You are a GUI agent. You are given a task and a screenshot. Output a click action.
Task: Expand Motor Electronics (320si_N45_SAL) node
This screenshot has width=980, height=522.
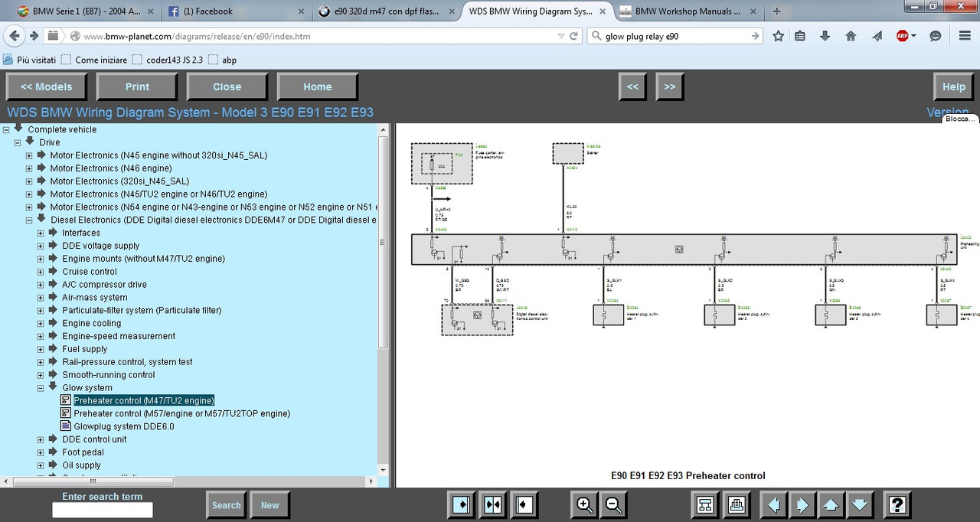point(30,181)
